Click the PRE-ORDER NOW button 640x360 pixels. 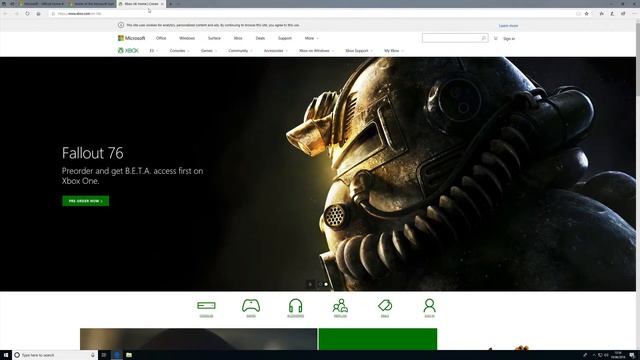pyautogui.click(x=86, y=201)
